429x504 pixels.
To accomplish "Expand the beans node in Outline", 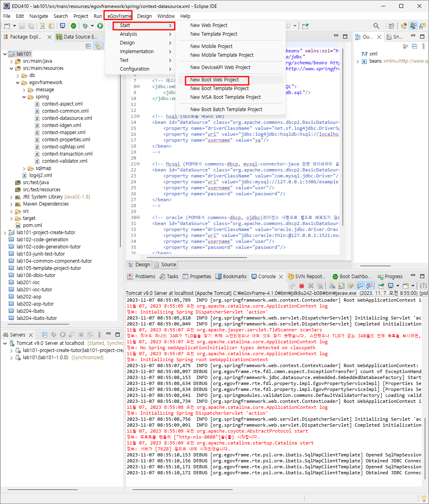I will pyautogui.click(x=357, y=61).
